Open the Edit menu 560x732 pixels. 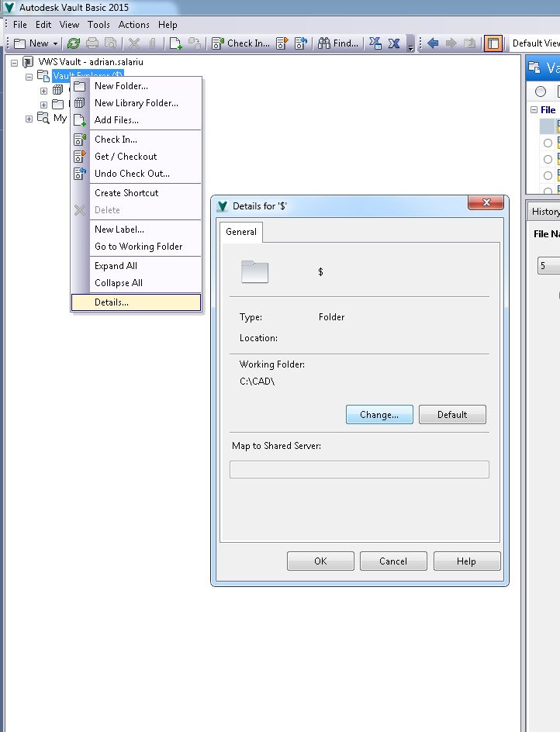[43, 25]
